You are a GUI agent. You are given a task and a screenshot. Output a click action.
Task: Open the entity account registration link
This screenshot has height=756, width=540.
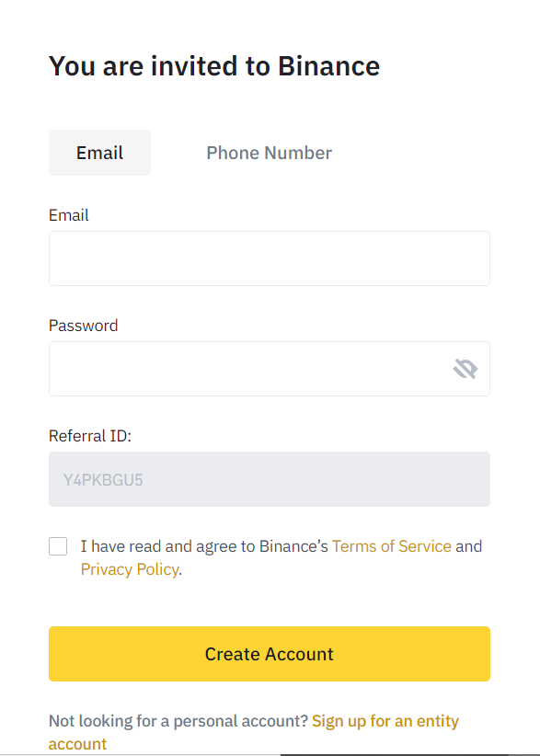point(385,720)
